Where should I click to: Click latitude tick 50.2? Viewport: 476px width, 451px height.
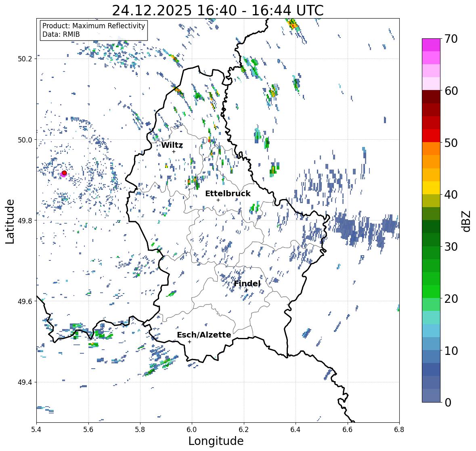point(25,59)
